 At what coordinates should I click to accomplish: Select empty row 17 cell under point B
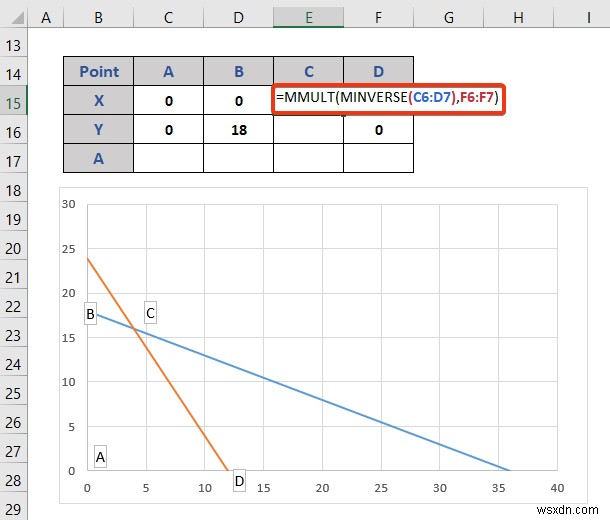pyautogui.click(x=238, y=158)
